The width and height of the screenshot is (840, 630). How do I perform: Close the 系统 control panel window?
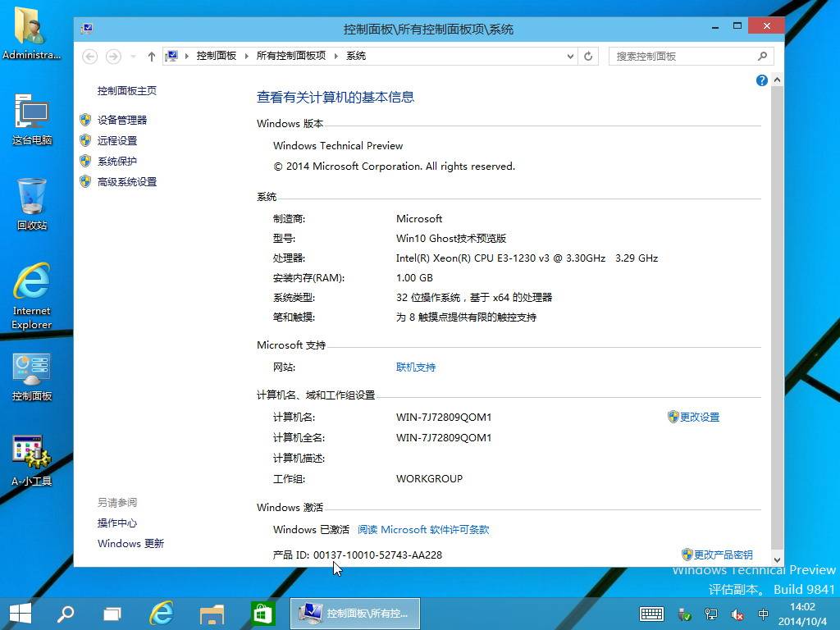(x=767, y=25)
